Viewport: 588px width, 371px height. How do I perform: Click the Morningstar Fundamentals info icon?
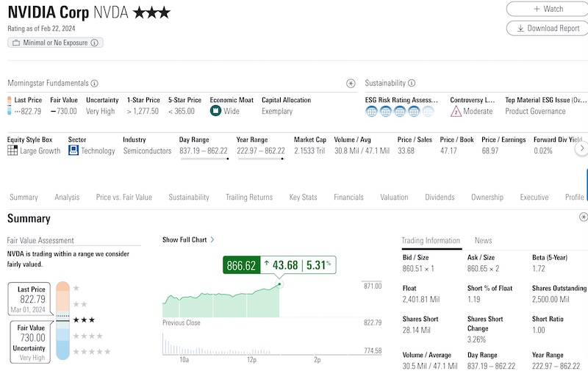pyautogui.click(x=94, y=84)
